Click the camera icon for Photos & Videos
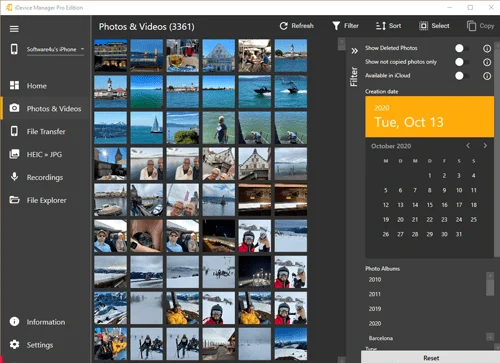The height and width of the screenshot is (363, 500). point(14,108)
